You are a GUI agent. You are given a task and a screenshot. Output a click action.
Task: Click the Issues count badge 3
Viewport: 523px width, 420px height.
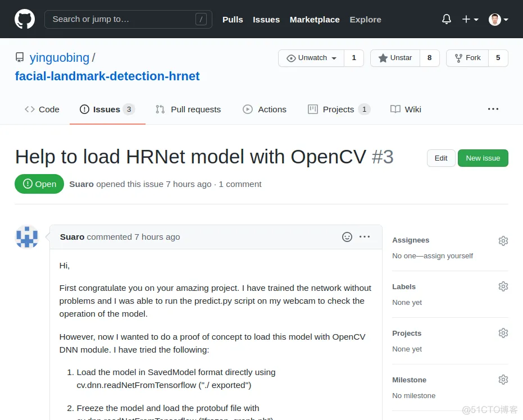(x=129, y=109)
